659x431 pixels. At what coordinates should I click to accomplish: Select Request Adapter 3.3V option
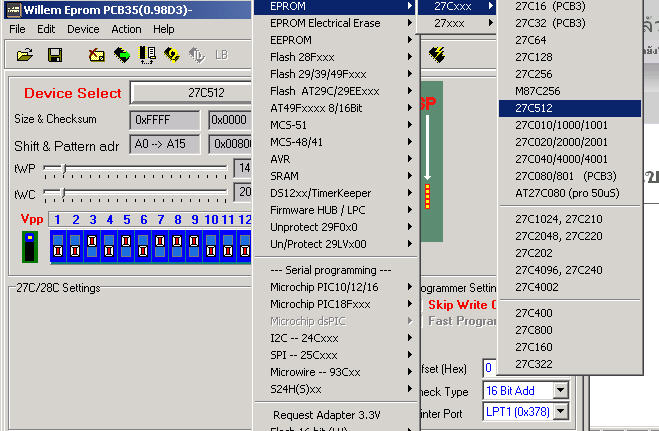(x=337, y=415)
